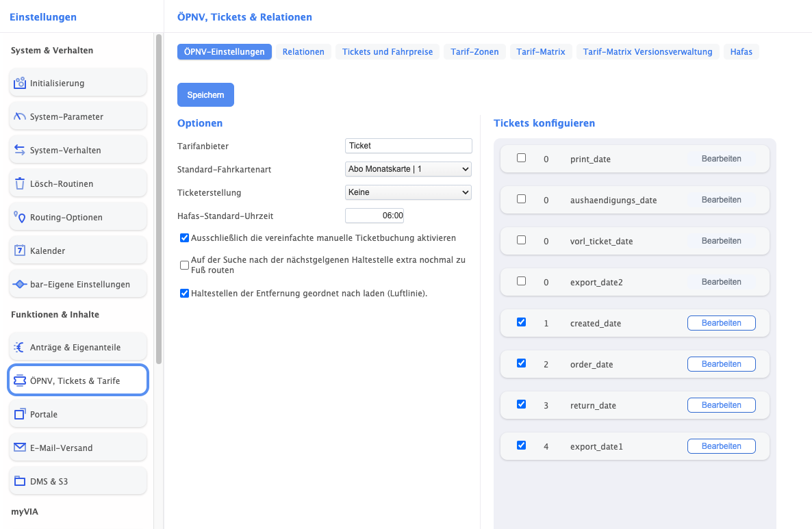Click Bearbeiten for created_date

coord(721,323)
